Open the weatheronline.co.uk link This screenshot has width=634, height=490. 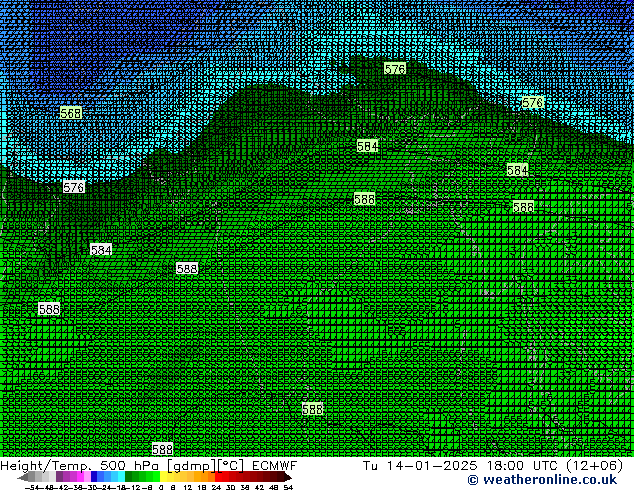pyautogui.click(x=542, y=480)
